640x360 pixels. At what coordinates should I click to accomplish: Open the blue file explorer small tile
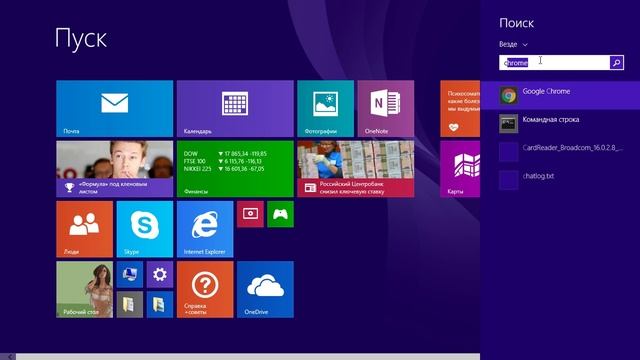(160, 304)
